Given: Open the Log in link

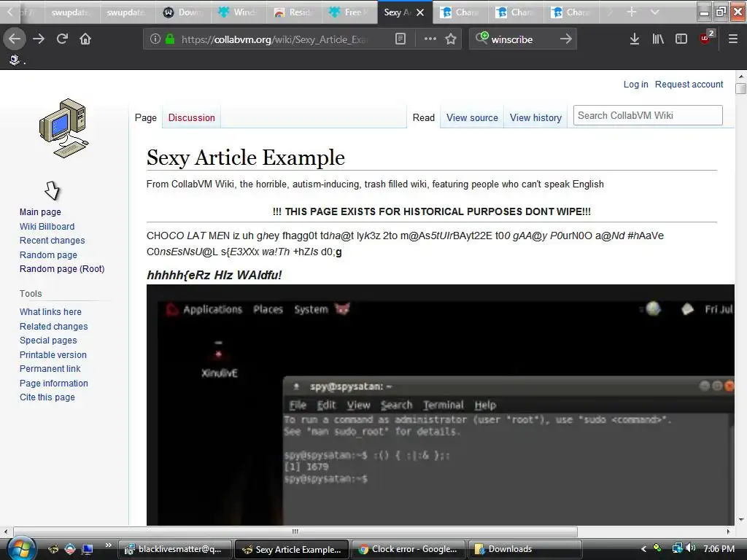Looking at the screenshot, I should [635, 85].
